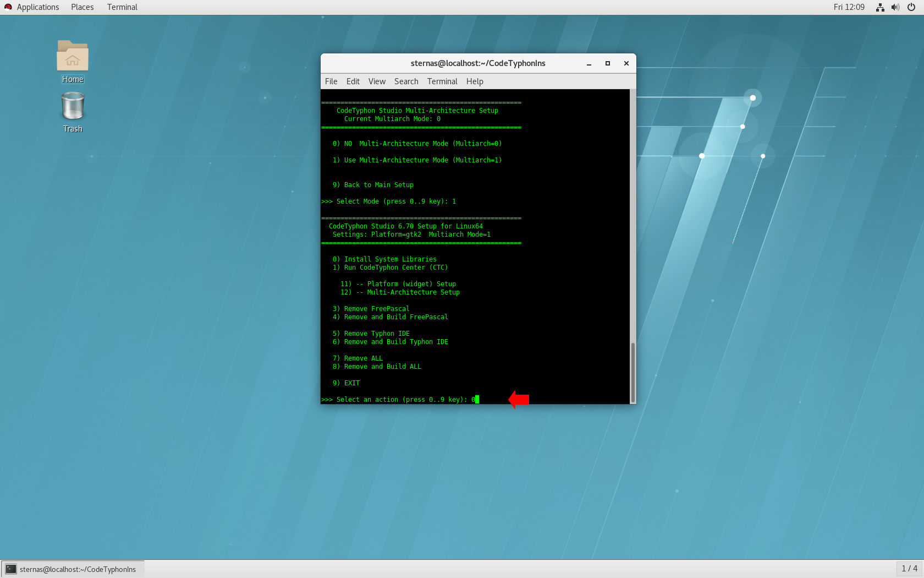This screenshot has height=578, width=924.
Task: Open the Help menu in terminal
Action: pyautogui.click(x=475, y=81)
